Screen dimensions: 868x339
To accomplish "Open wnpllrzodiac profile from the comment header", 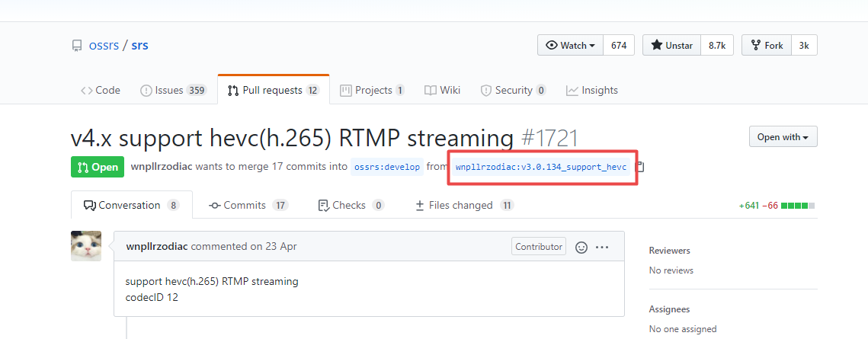I will coord(157,246).
